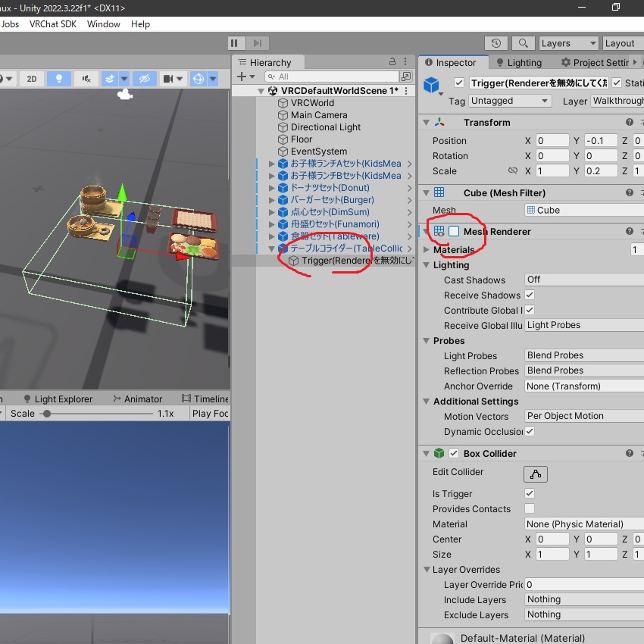
Task: Switch to the Light Explorer tab
Action: click(x=58, y=399)
